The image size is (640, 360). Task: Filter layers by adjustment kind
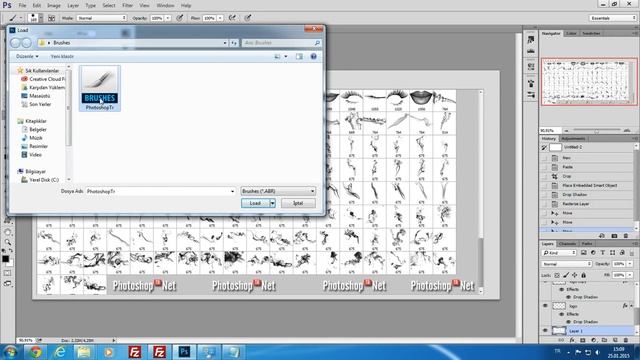tap(593, 253)
